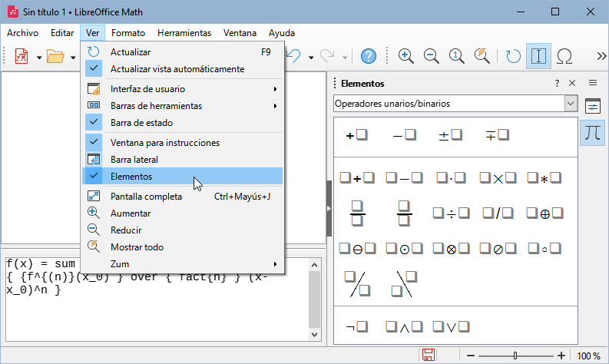Insert the plus-minus sign element

pyautogui.click(x=451, y=135)
